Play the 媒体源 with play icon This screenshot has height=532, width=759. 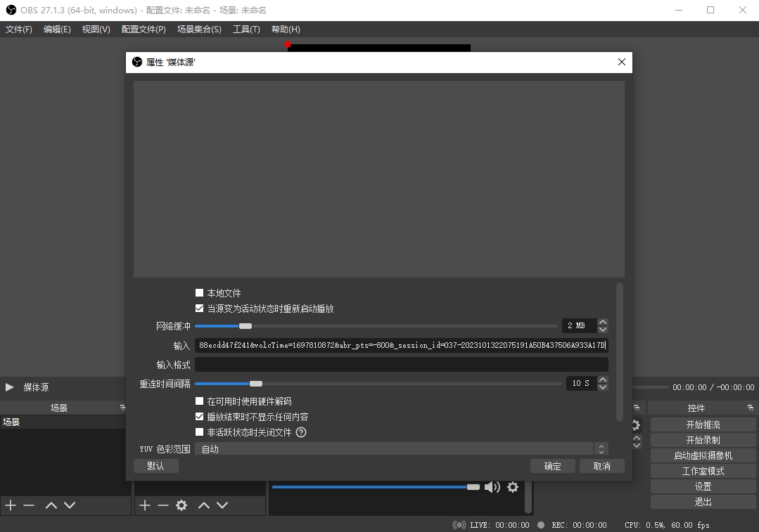tap(9, 387)
